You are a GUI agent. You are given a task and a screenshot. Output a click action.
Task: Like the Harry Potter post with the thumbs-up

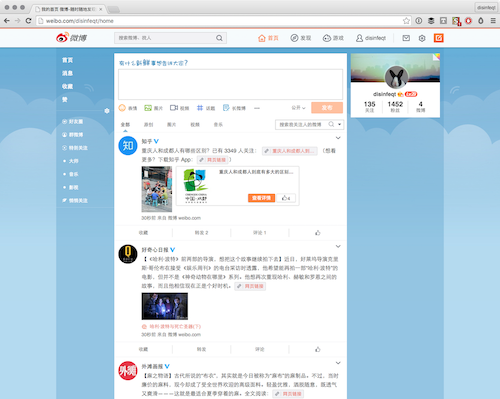tap(318, 349)
